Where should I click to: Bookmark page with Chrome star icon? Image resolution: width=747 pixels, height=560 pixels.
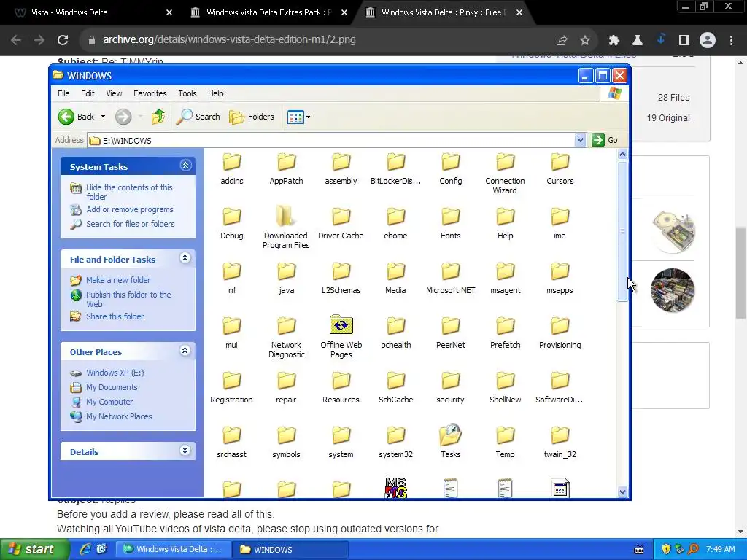tap(584, 40)
